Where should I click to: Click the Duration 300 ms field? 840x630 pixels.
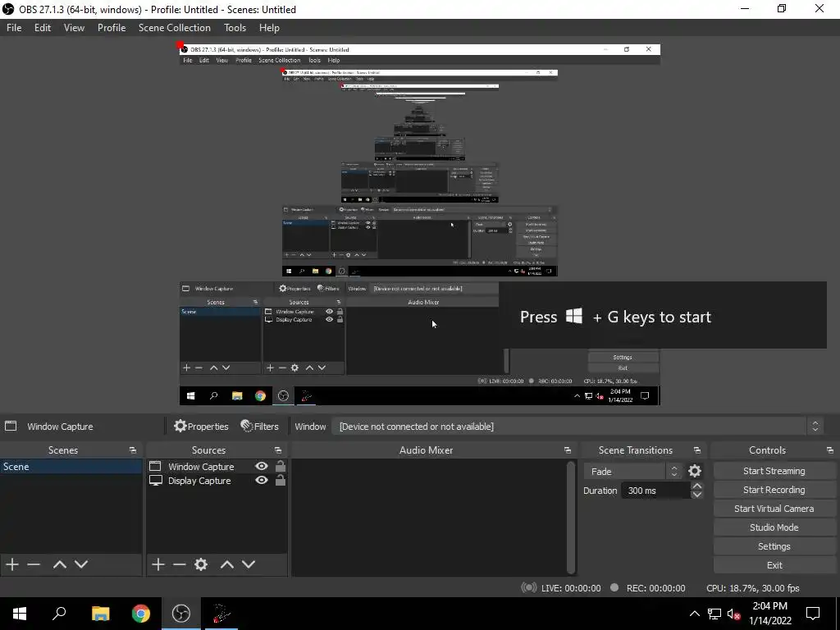[655, 491]
